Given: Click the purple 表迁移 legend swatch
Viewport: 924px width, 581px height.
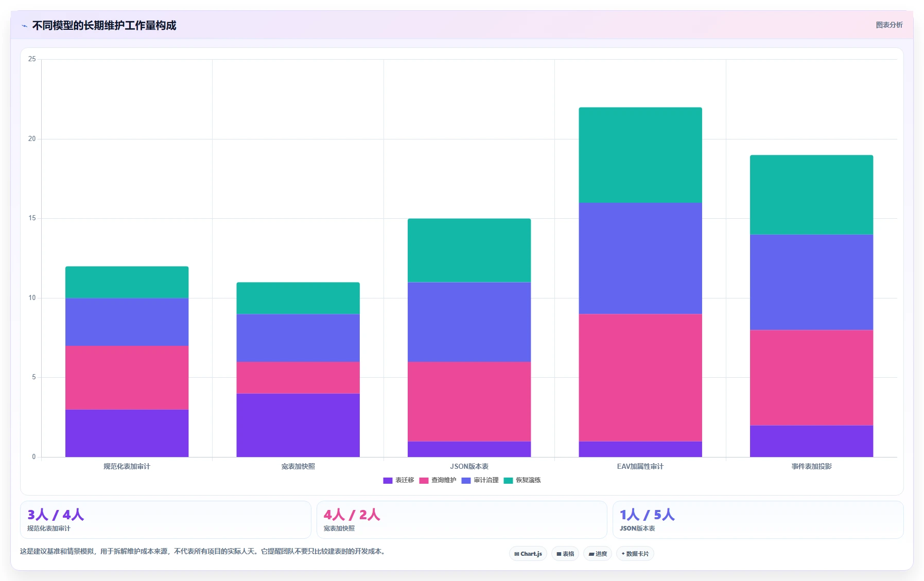Looking at the screenshot, I should 388,480.
